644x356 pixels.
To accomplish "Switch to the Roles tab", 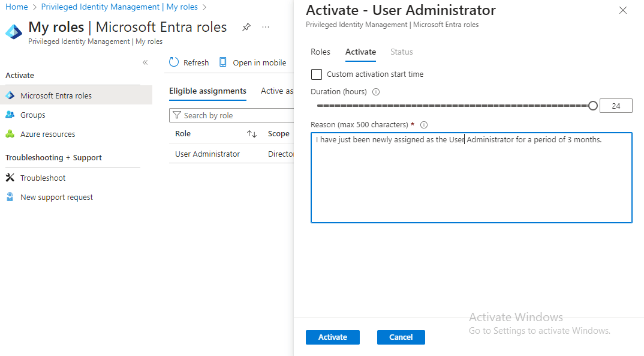I will tap(320, 52).
